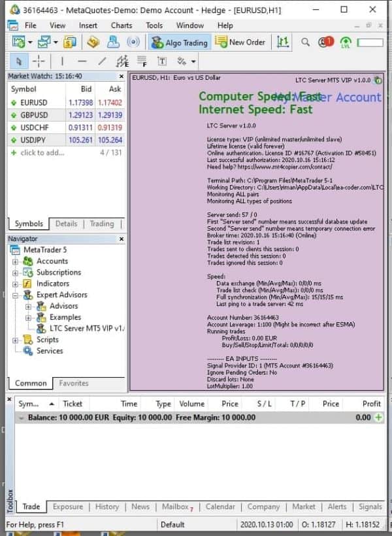Expand the Advisors subfolder node
Image resolution: width=392 pixels, height=536 pixels.
tap(28, 307)
